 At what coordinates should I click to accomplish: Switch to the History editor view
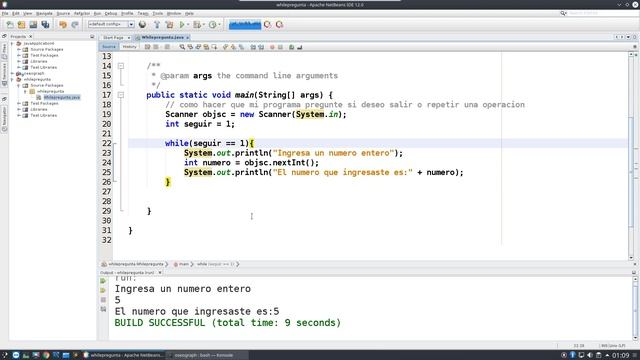click(129, 47)
